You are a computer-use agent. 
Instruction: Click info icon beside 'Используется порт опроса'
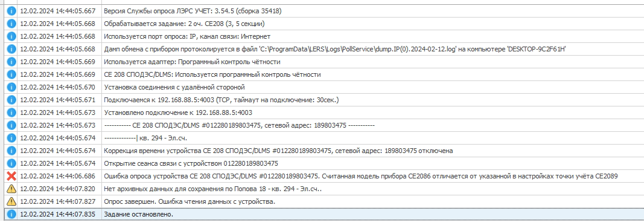[11, 37]
